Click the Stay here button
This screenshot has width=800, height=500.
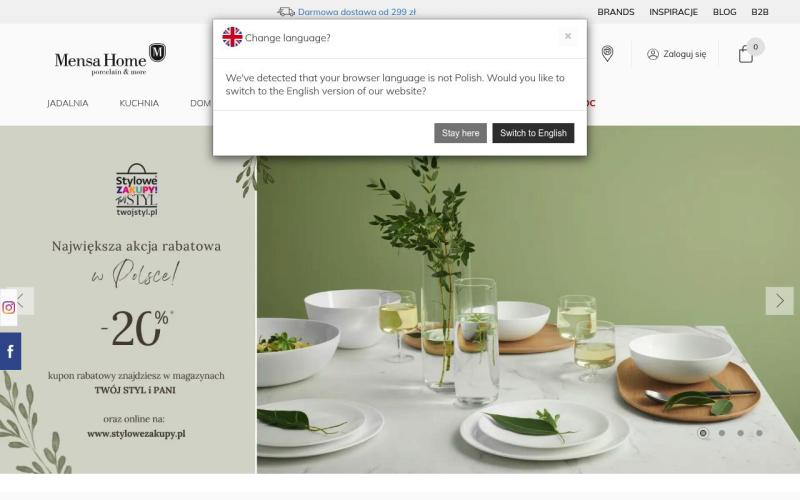pyautogui.click(x=460, y=133)
